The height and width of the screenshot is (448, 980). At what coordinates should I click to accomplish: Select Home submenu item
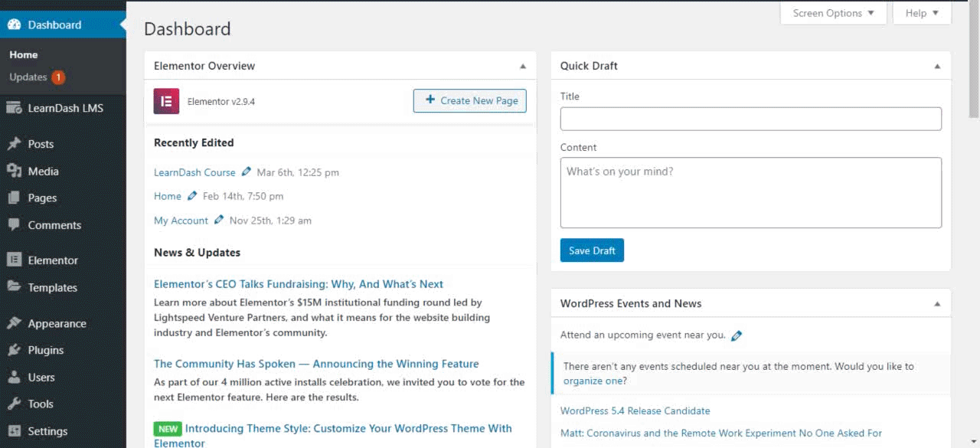[x=23, y=55]
